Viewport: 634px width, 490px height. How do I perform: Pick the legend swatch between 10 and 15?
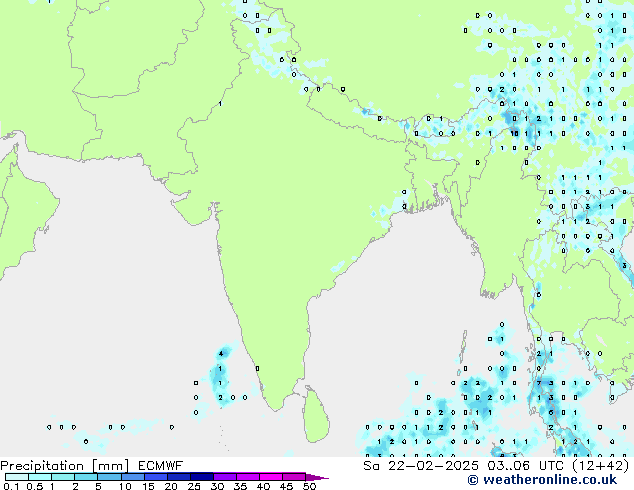tap(133, 477)
